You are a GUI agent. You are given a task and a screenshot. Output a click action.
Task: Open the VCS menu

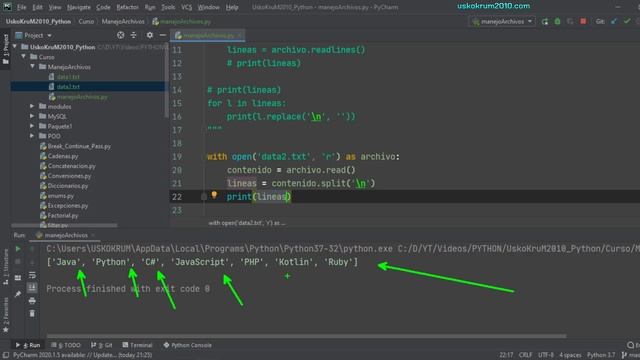coord(187,7)
